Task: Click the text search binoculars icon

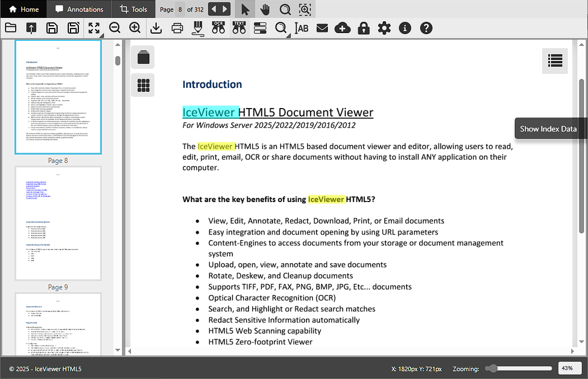Action: [x=239, y=28]
